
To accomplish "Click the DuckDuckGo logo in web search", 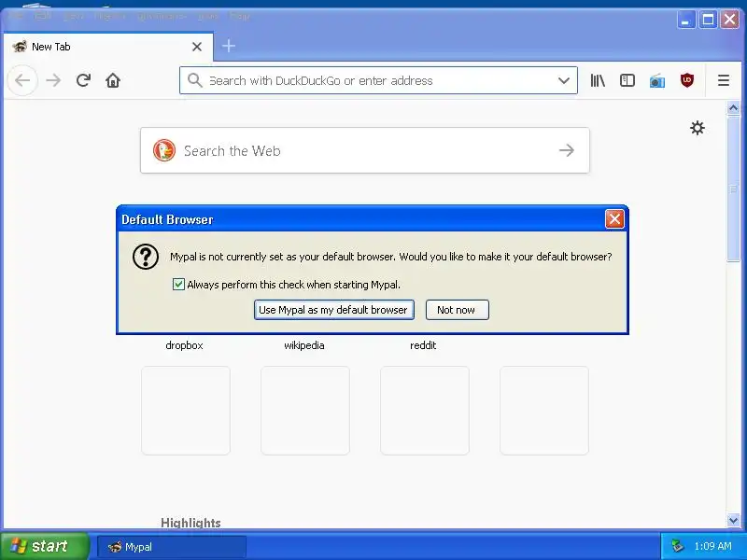I will pos(164,150).
